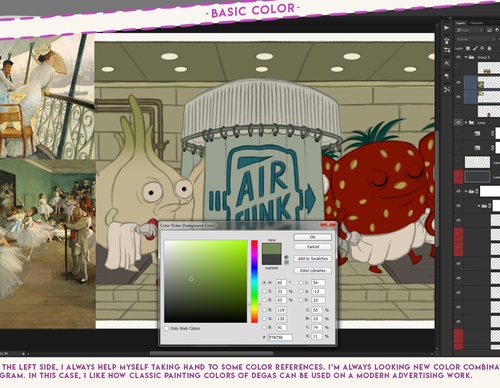Open the Tool Presets crossed-tools icon
This screenshot has width=500, height=388.
[x=447, y=89]
